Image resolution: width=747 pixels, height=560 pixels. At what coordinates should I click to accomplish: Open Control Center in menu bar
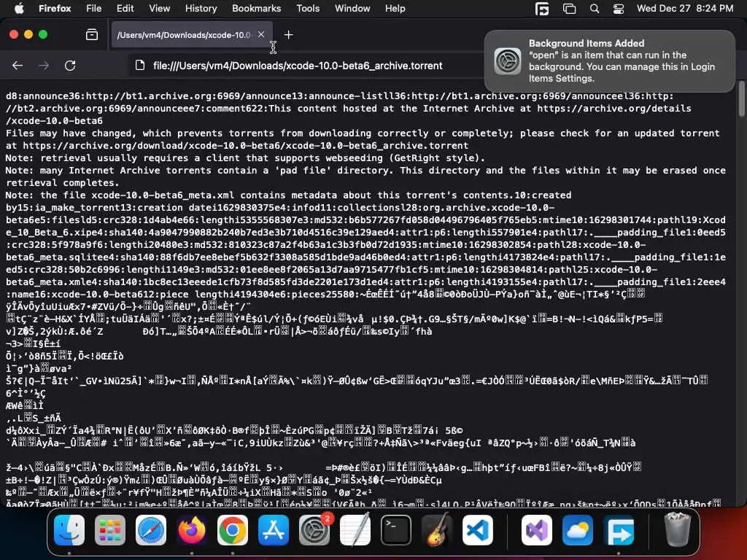click(x=619, y=9)
